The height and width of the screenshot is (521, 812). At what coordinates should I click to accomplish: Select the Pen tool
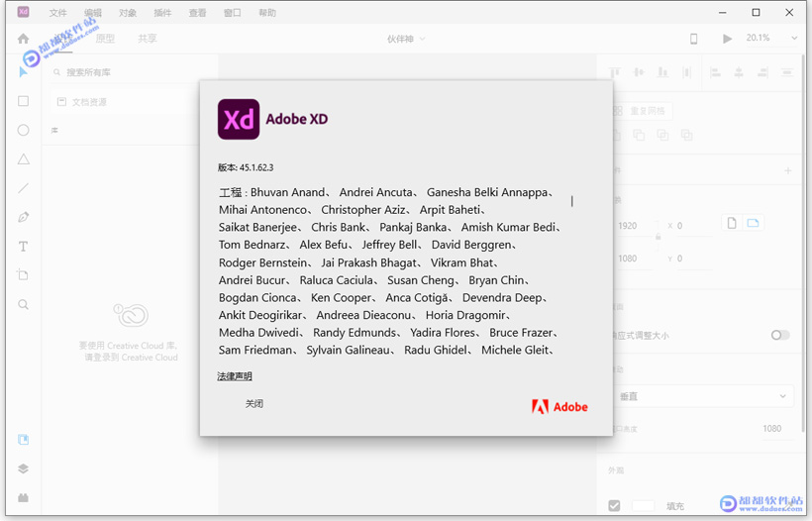tap(24, 217)
